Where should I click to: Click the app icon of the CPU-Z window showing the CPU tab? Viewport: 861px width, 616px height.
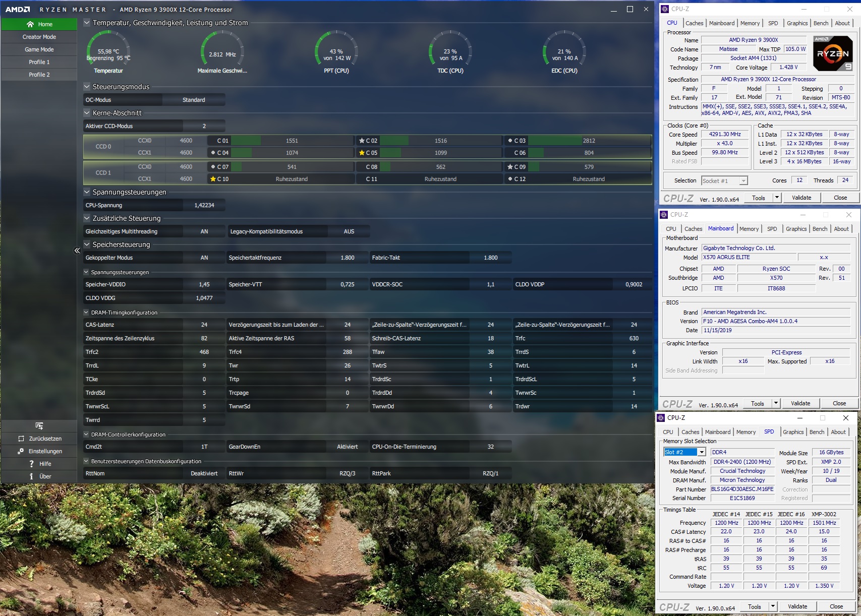coord(665,9)
